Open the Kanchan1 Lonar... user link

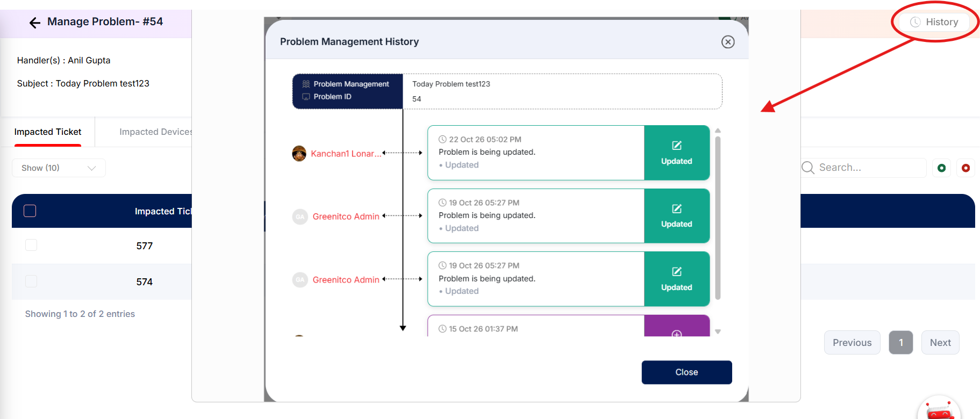(346, 154)
